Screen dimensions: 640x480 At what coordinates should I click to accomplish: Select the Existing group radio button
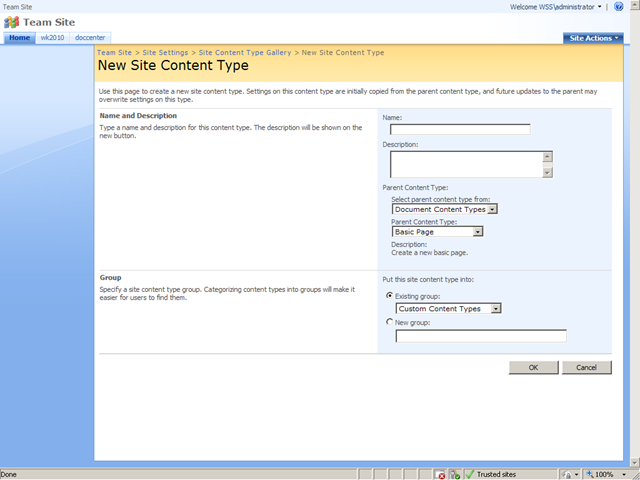pos(389,296)
